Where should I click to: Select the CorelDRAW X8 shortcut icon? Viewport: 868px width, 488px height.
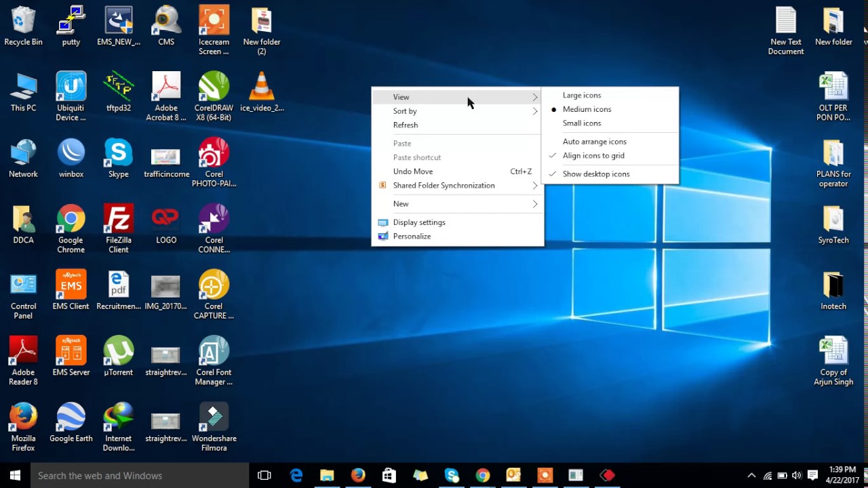coord(214,97)
